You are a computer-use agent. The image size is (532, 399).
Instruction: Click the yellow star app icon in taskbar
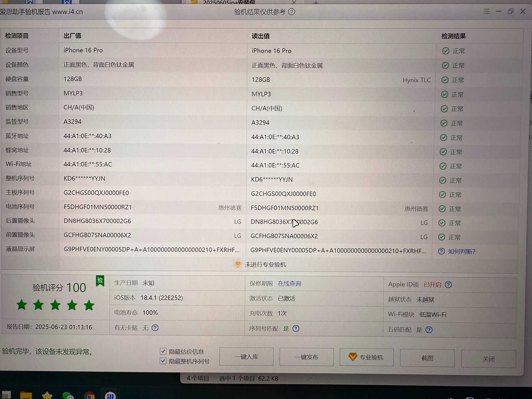point(47,396)
